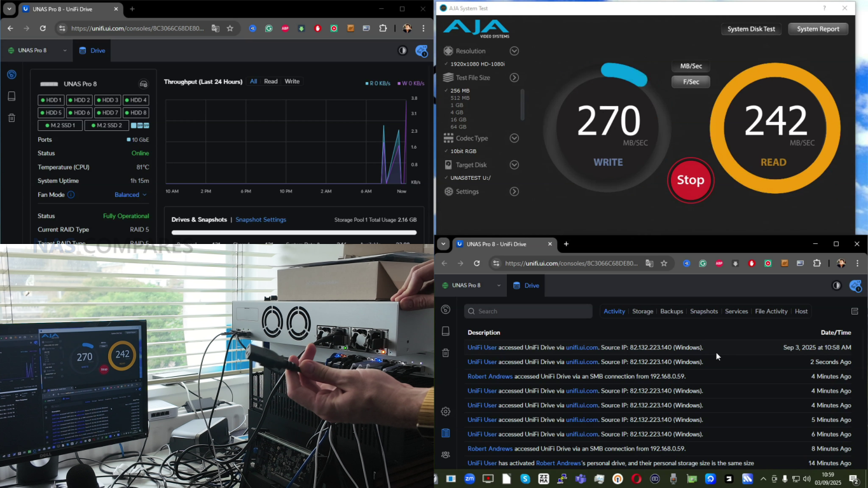868x488 pixels.
Task: Open the Extensions puzzle icon in the UNAS overview browser
Action: pos(383,29)
